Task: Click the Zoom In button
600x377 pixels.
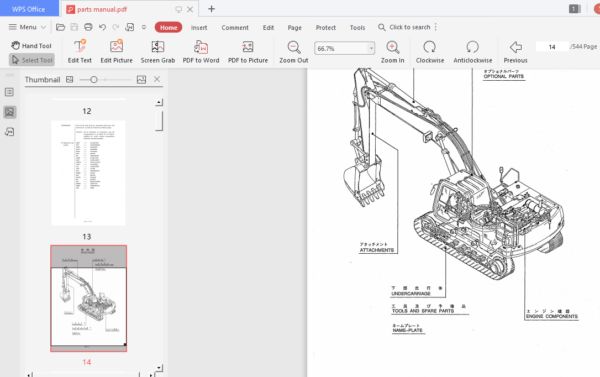Action: [392, 52]
